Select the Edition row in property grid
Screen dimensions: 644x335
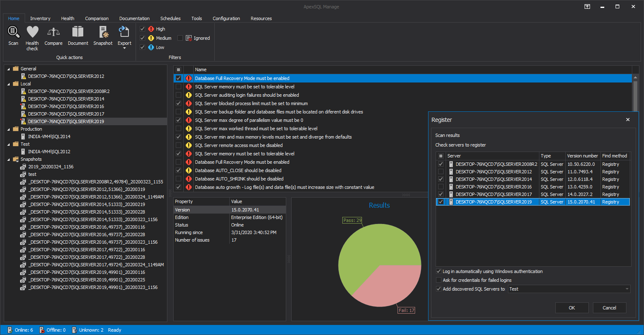point(230,217)
